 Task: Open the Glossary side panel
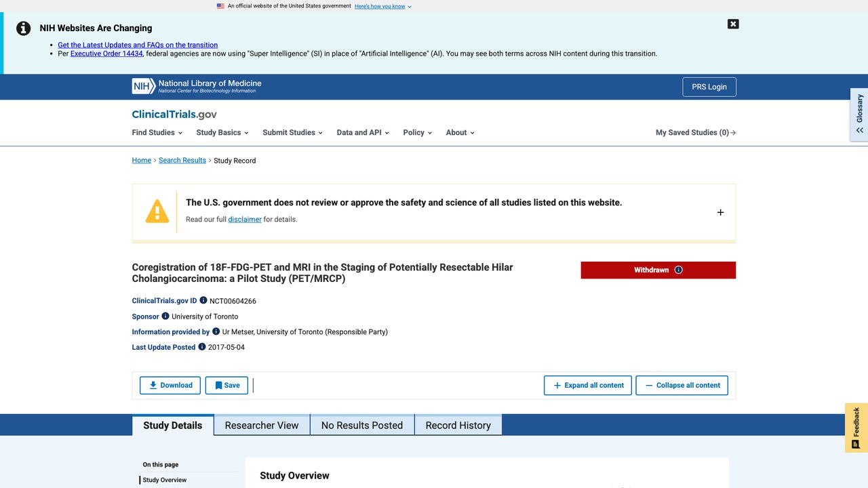[859, 114]
